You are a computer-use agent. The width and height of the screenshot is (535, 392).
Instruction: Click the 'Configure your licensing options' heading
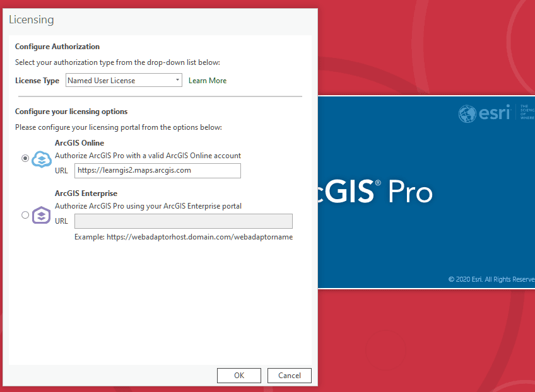pyautogui.click(x=71, y=112)
